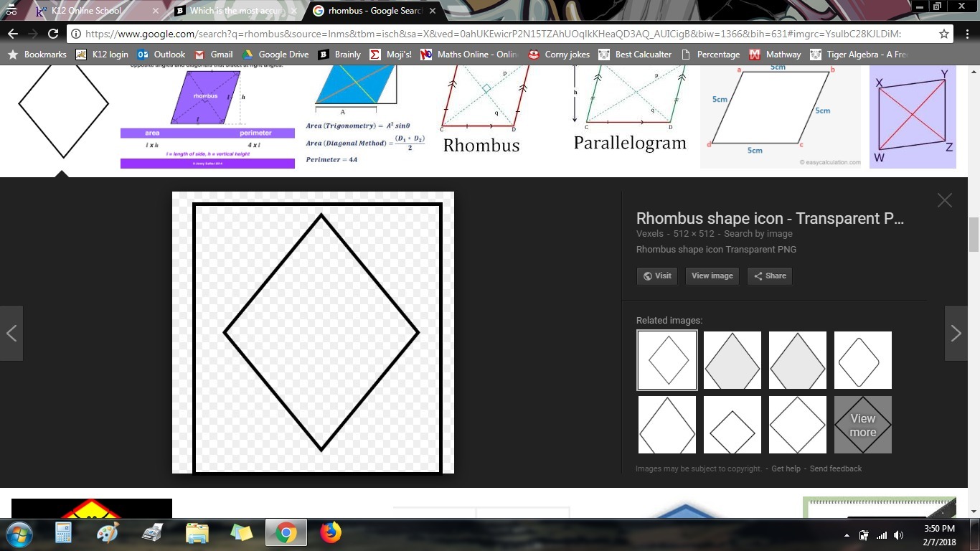Open the large rhombus preview image
This screenshot has width=980, height=551.
[x=313, y=333]
